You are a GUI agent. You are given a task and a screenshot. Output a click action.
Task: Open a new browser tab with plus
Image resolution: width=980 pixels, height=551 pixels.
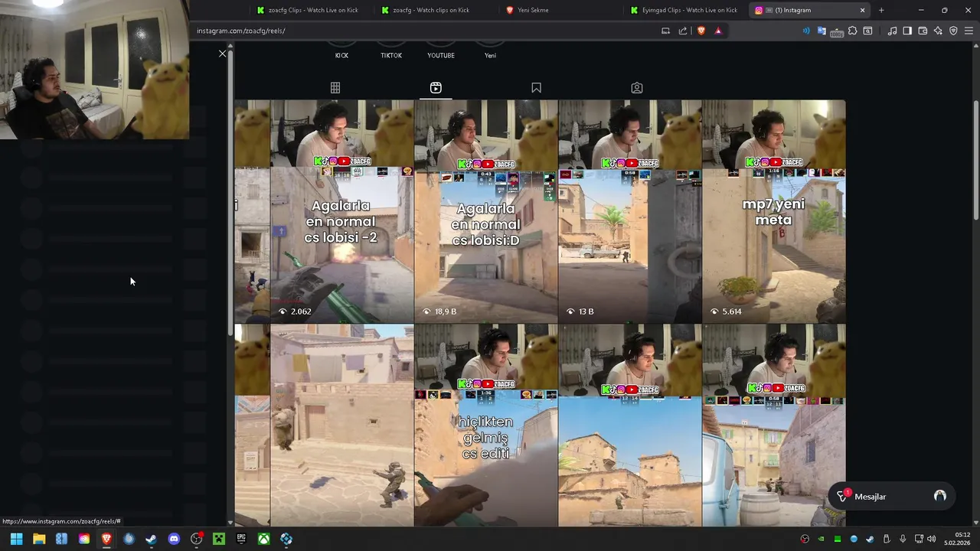pyautogui.click(x=881, y=10)
